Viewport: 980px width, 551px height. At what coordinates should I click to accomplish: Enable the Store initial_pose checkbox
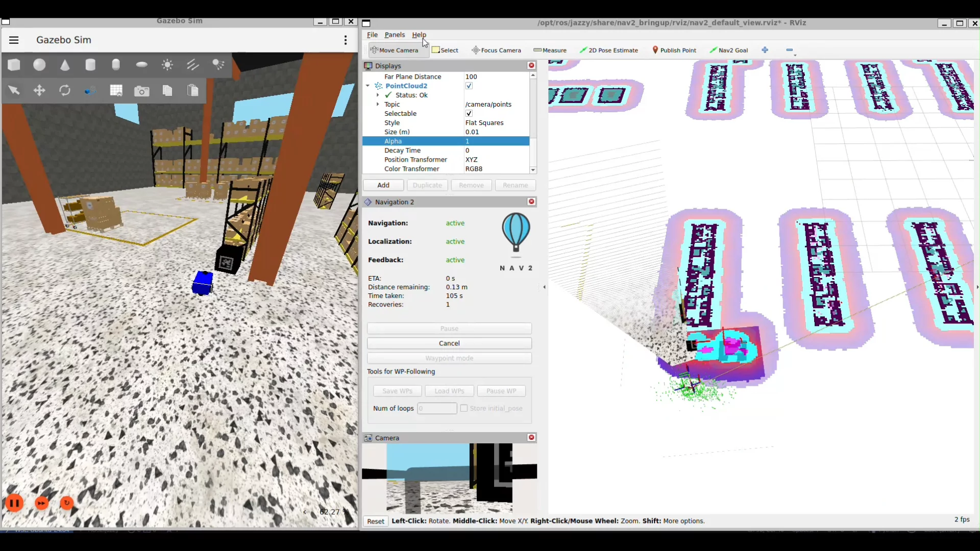[463, 408]
